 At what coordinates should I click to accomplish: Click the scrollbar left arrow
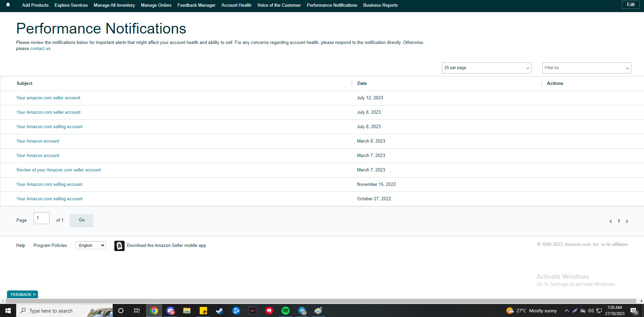3,301
